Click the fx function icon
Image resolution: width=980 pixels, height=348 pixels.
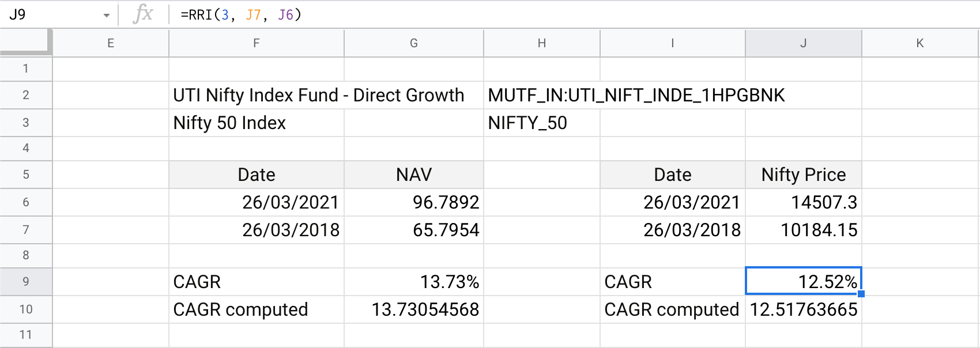[x=143, y=14]
